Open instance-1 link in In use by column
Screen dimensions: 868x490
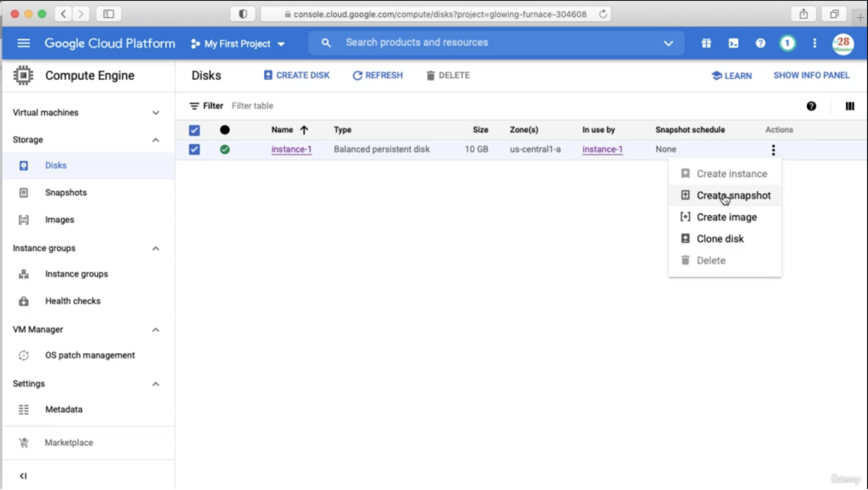click(602, 150)
